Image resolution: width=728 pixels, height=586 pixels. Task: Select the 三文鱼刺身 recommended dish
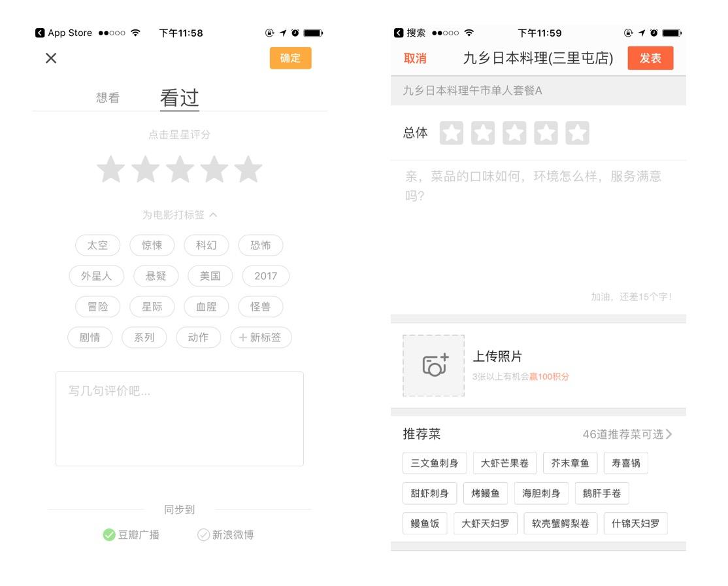coord(434,462)
